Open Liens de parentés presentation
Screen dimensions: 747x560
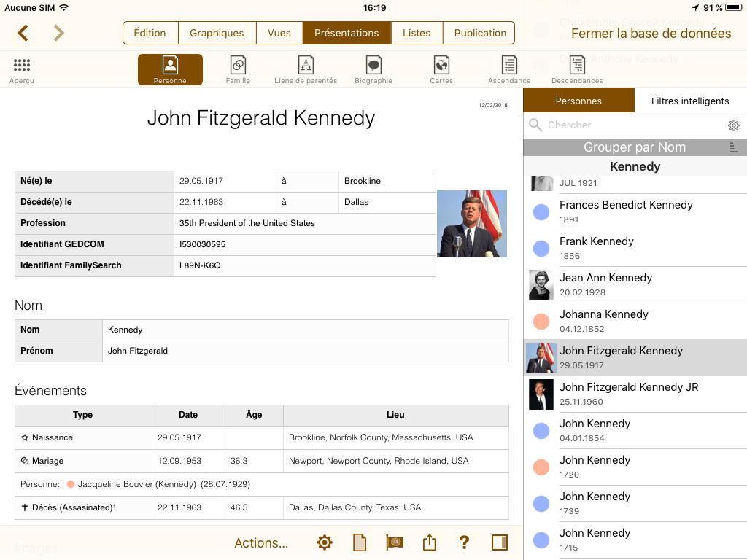[x=306, y=69]
